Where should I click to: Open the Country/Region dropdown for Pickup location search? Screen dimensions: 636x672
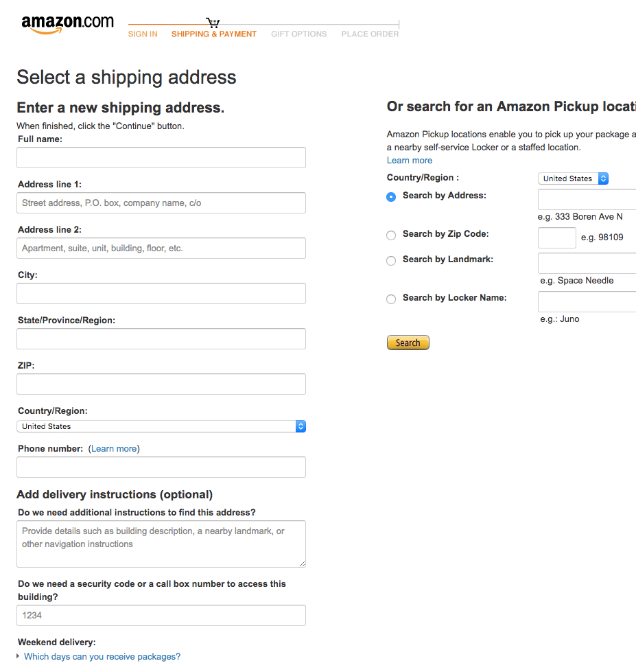click(x=574, y=178)
